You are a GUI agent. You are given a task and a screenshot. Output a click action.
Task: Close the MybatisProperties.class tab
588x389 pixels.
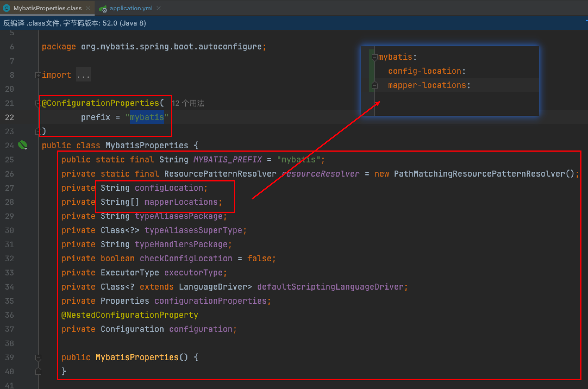pos(88,8)
